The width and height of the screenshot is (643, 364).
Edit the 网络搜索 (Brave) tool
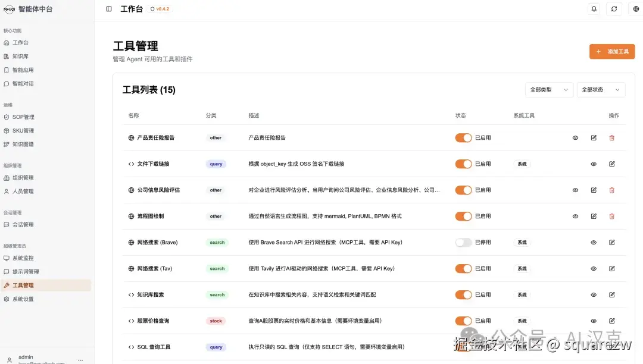pyautogui.click(x=611, y=243)
